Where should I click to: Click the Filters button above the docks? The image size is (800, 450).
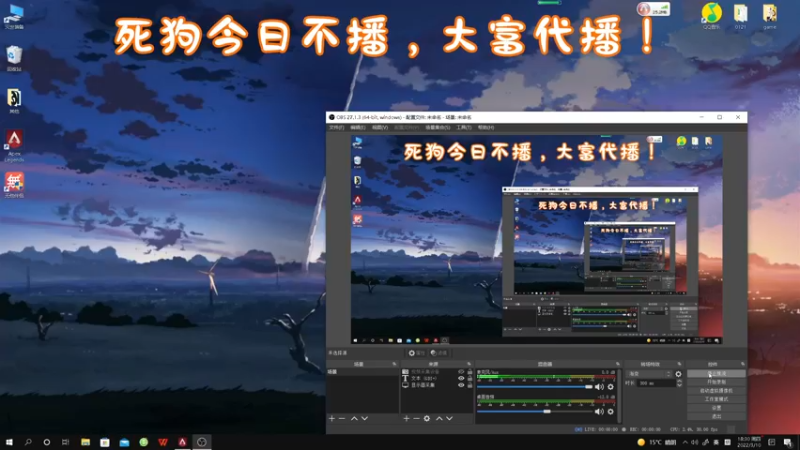click(439, 353)
